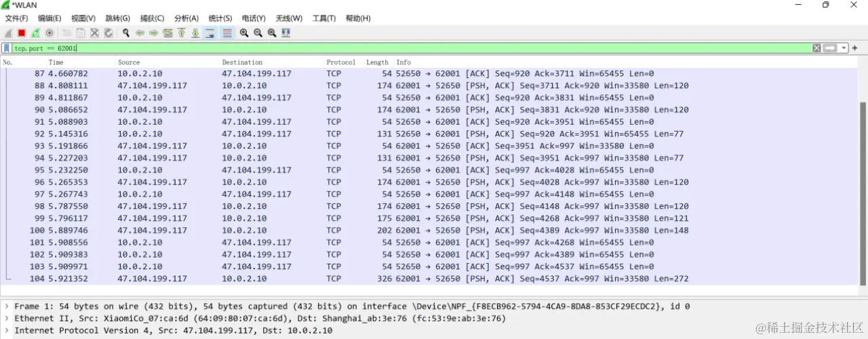Sort by the Info column header
This screenshot has height=339, width=868.
tap(626, 62)
